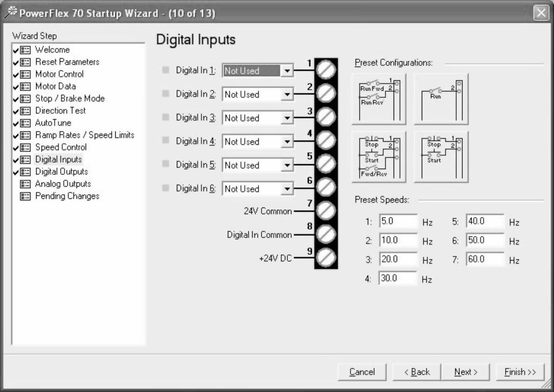554x392 pixels.
Task: Click the step icon next to Reset Parameters
Action: pyautogui.click(x=25, y=62)
